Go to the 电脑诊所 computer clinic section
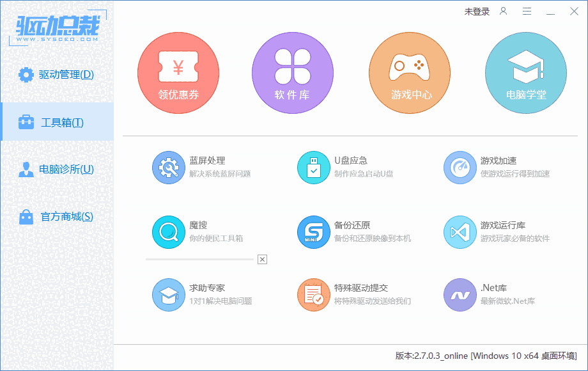This screenshot has height=371, width=588. [56, 169]
